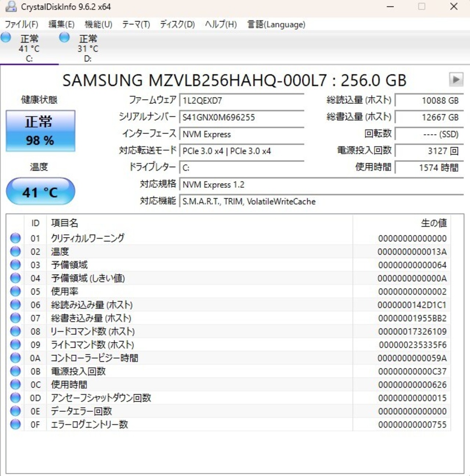Image resolution: width=470 pixels, height=476 pixels.
Task: Click the firmware field 1L2QEXD7
Action: point(242,100)
